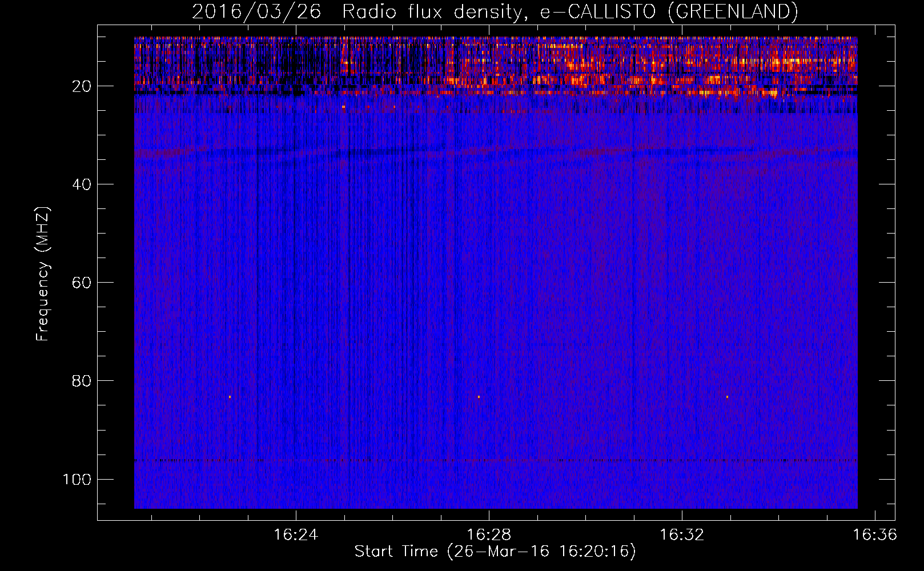Click the 80 frequency tick label
The height and width of the screenshot is (571, 924).
point(82,381)
